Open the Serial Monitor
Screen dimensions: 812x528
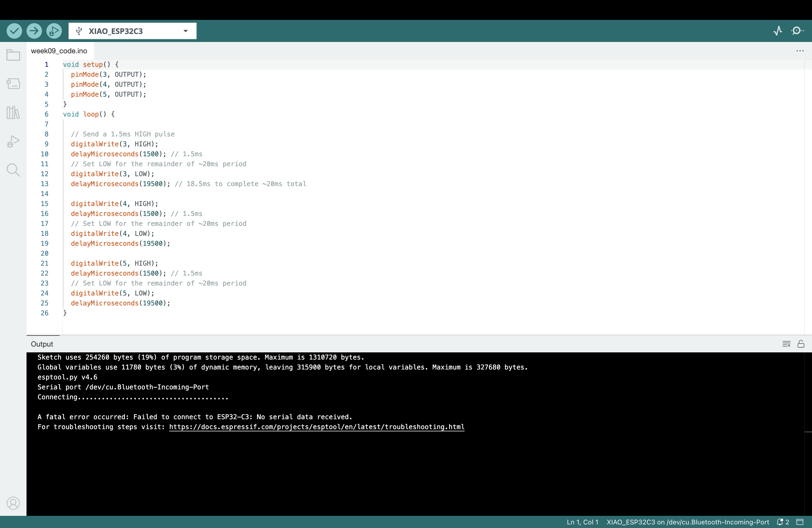797,31
